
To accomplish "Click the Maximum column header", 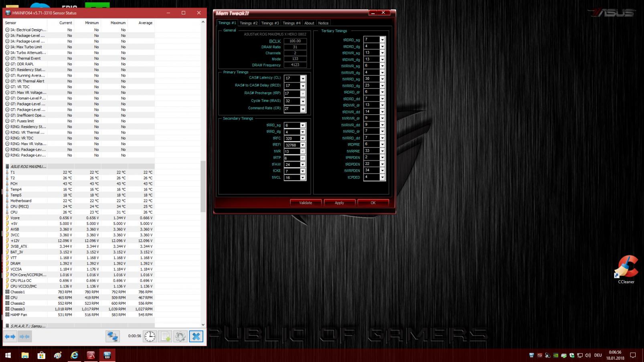I will pos(118,23).
